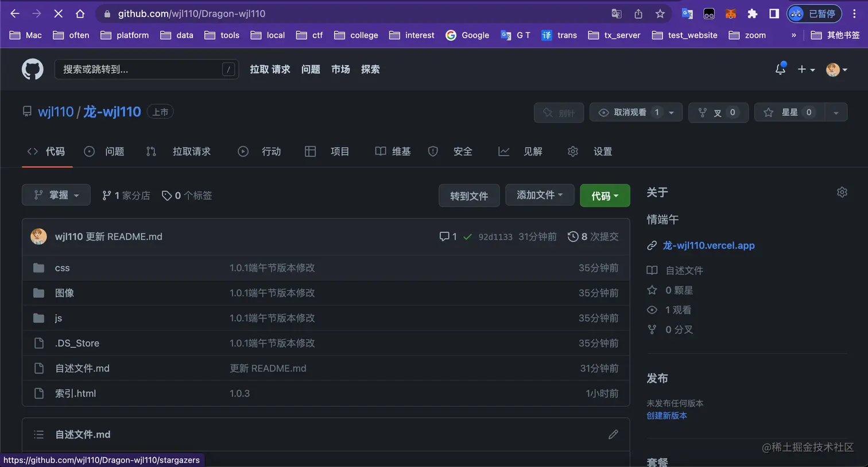Click 市场 in the top navigation

(x=340, y=69)
